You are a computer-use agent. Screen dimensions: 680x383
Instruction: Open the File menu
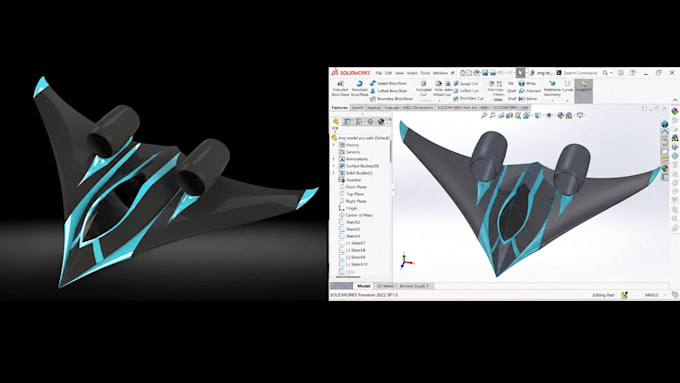coord(379,73)
